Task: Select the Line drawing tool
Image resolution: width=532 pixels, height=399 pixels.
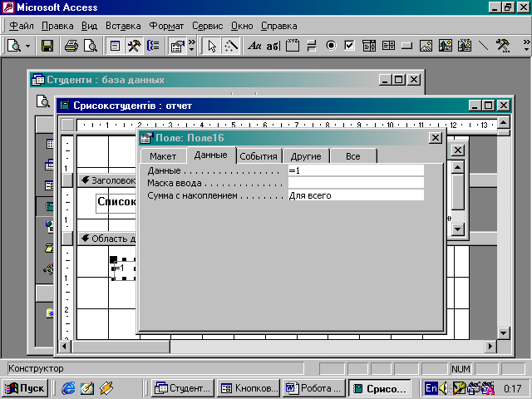Action: (483, 46)
